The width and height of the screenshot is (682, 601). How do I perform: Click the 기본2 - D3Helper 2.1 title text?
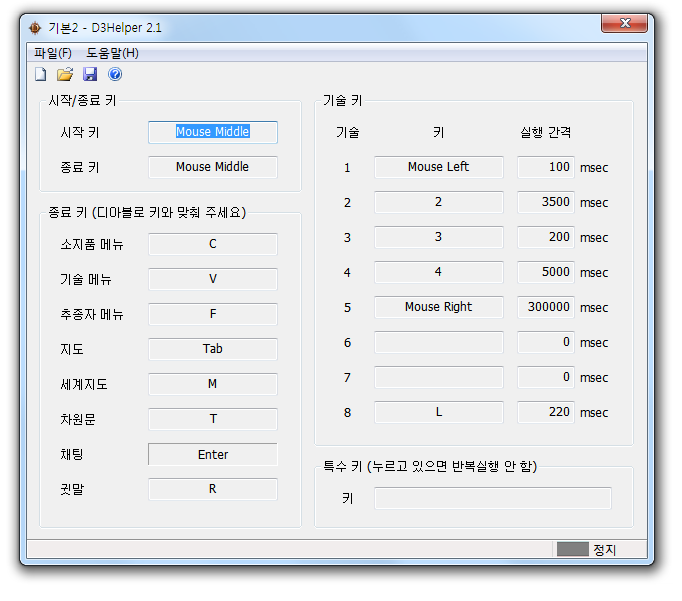coord(105,28)
